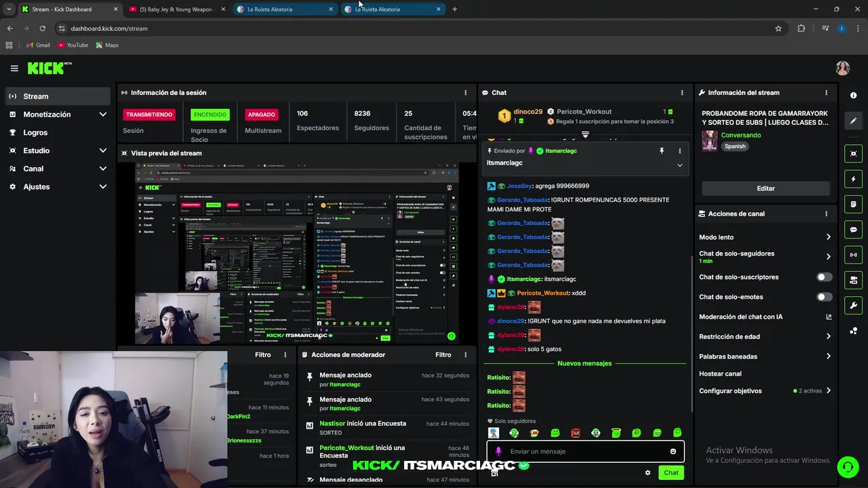
Task: Select Stream in the left sidebar
Action: click(x=58, y=96)
